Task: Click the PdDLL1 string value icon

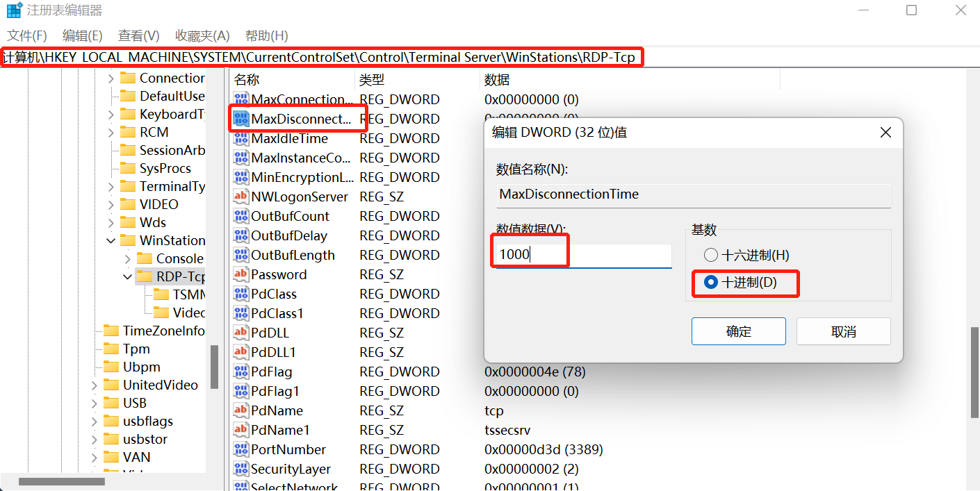Action: click(x=240, y=352)
